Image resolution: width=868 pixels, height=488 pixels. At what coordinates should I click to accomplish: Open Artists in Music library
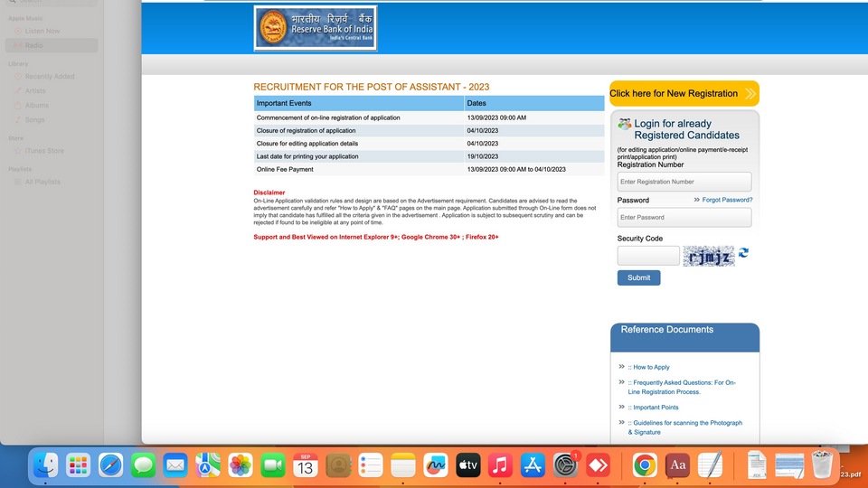(52, 90)
